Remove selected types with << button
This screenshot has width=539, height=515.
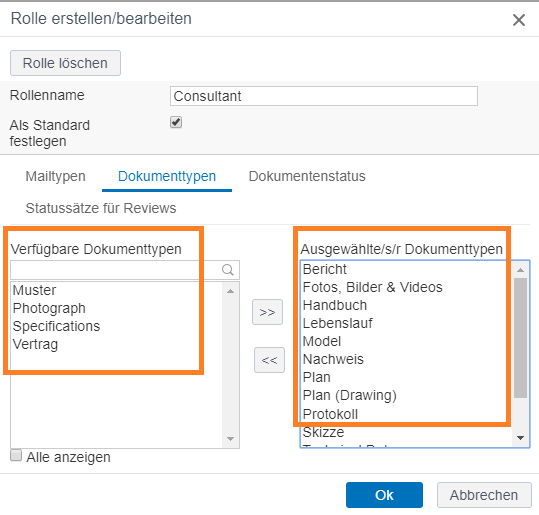coord(269,360)
